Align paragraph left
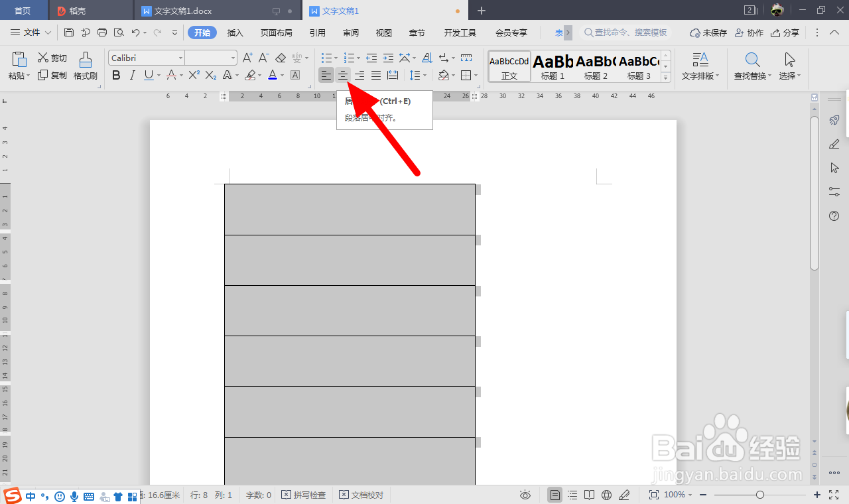Image resolution: width=849 pixels, height=504 pixels. point(326,75)
